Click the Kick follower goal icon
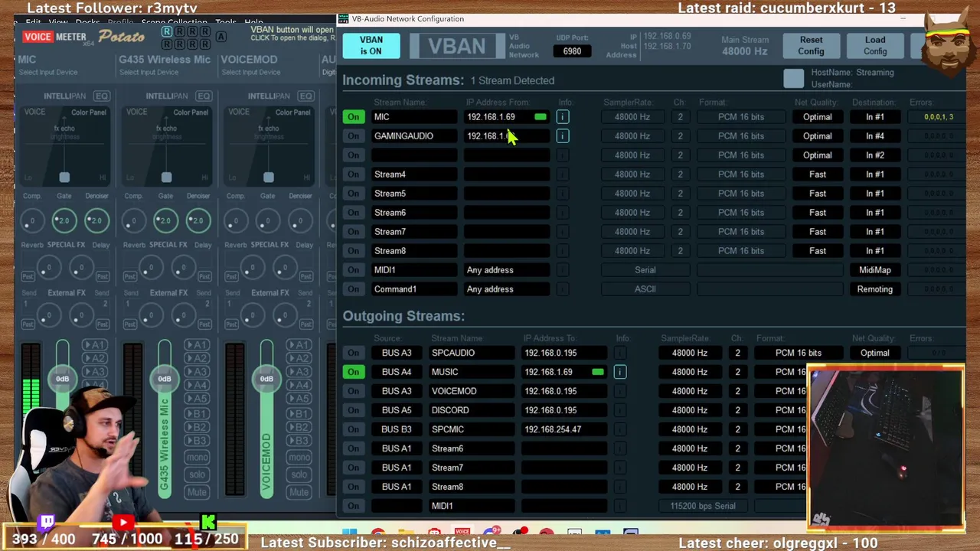The height and width of the screenshot is (551, 980). (x=208, y=523)
